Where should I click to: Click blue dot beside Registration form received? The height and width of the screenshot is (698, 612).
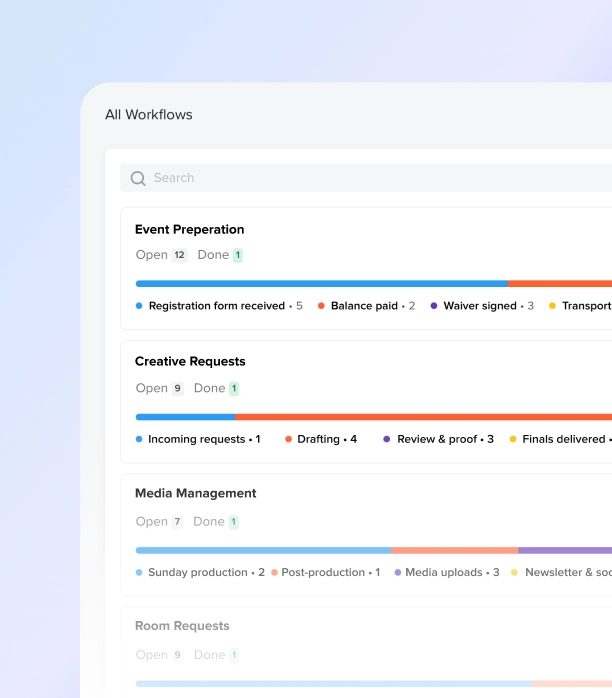pos(139,306)
